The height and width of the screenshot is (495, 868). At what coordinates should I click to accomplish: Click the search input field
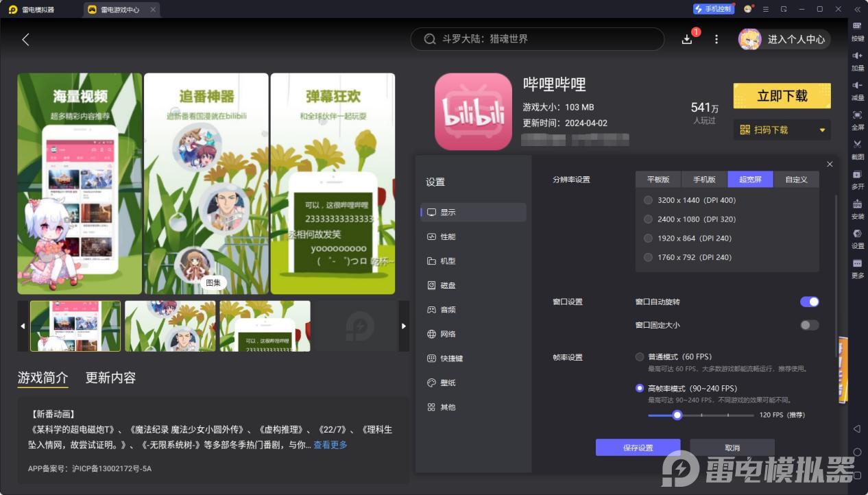538,39
